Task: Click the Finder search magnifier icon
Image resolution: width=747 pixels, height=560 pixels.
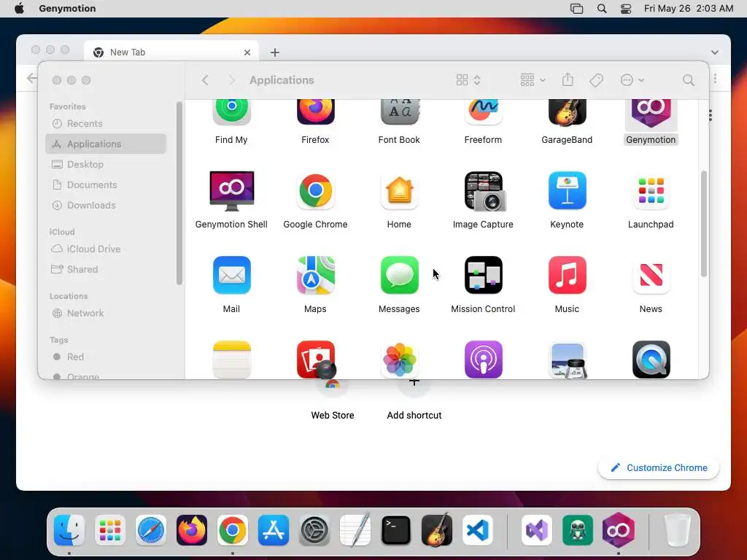Action: (x=688, y=80)
